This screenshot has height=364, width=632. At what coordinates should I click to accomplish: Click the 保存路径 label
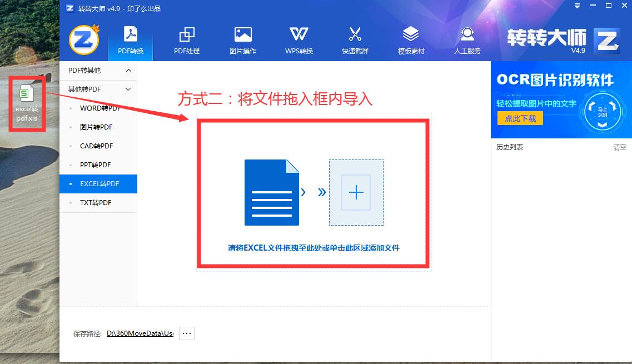87,333
